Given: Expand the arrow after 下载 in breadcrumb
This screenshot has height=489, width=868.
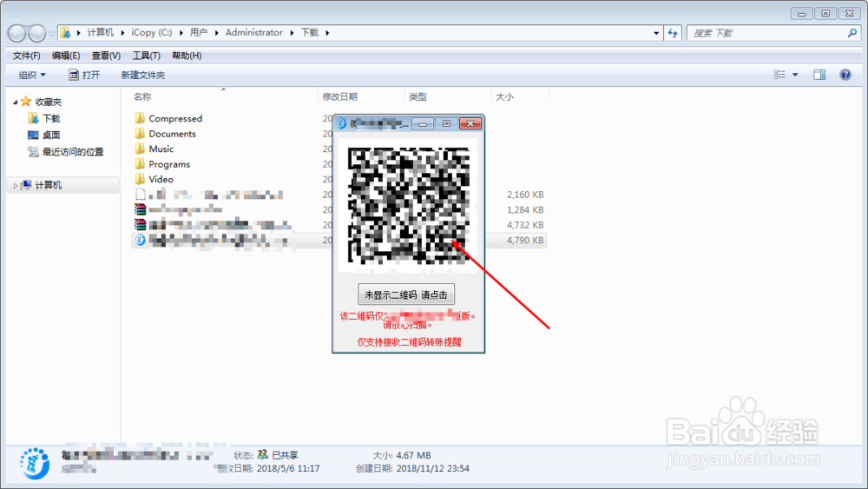Looking at the screenshot, I should pos(327,33).
